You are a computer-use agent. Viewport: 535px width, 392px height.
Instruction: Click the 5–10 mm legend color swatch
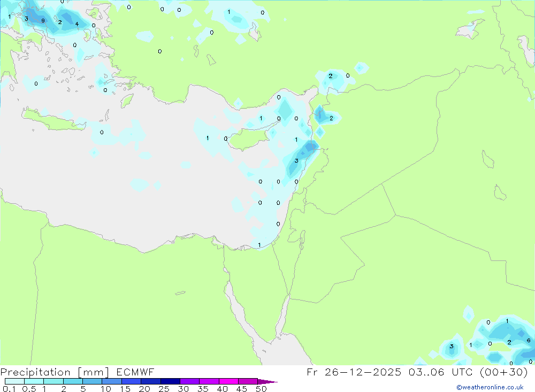click(x=92, y=381)
